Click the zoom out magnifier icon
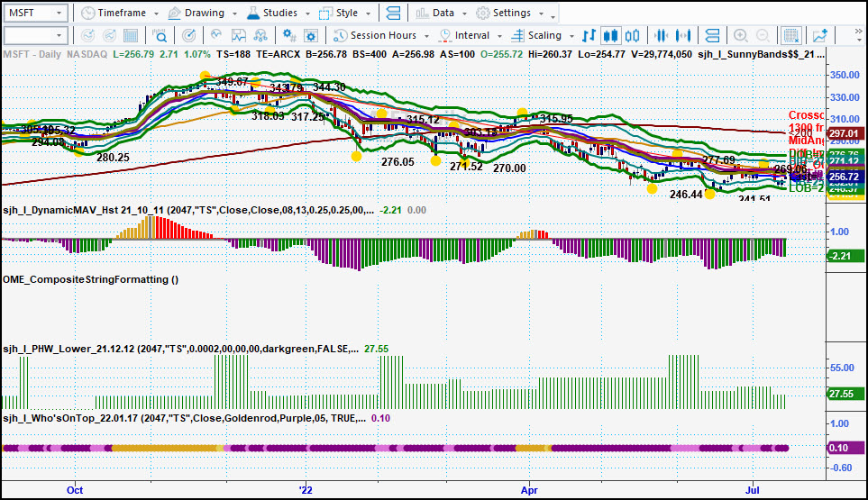The height and width of the screenshot is (500, 868). pos(763,35)
